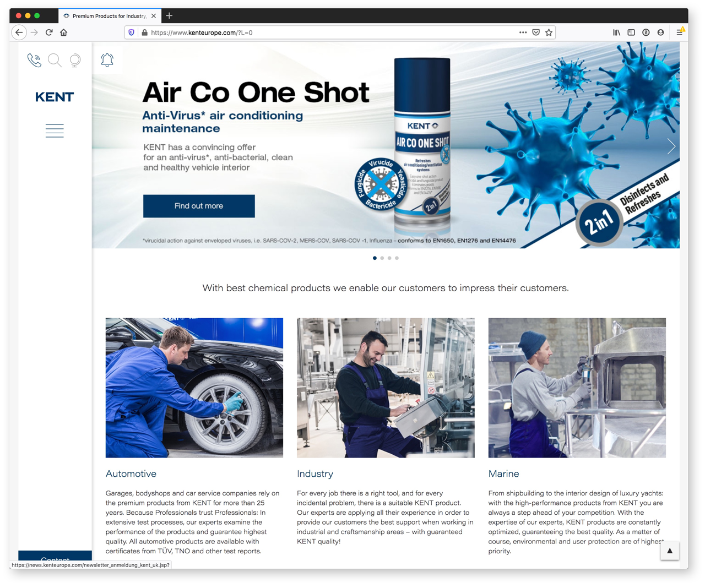Click the browser forward arrow

pyautogui.click(x=34, y=32)
